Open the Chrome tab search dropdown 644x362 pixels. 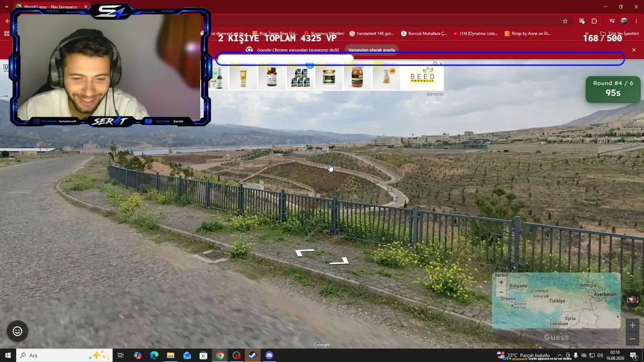point(7,7)
